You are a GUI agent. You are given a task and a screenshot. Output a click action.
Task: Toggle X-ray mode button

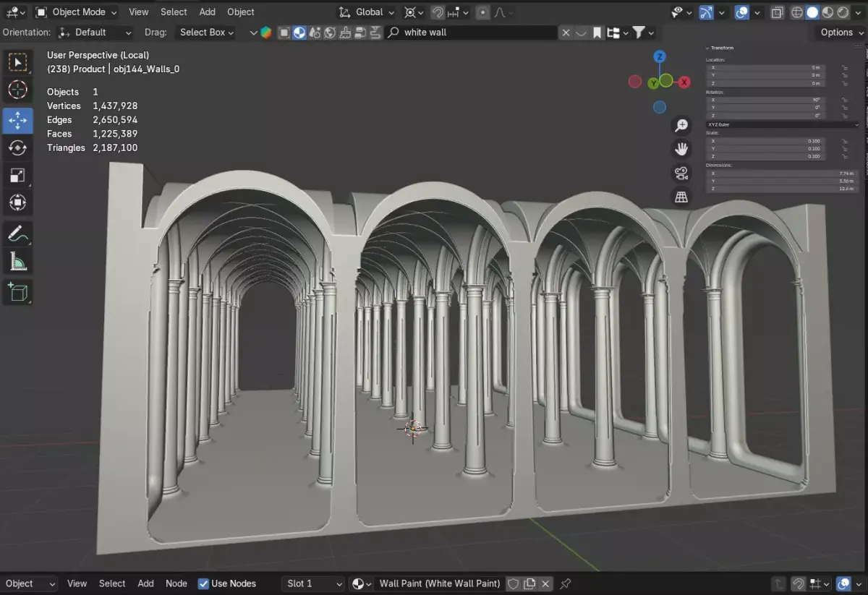(777, 12)
